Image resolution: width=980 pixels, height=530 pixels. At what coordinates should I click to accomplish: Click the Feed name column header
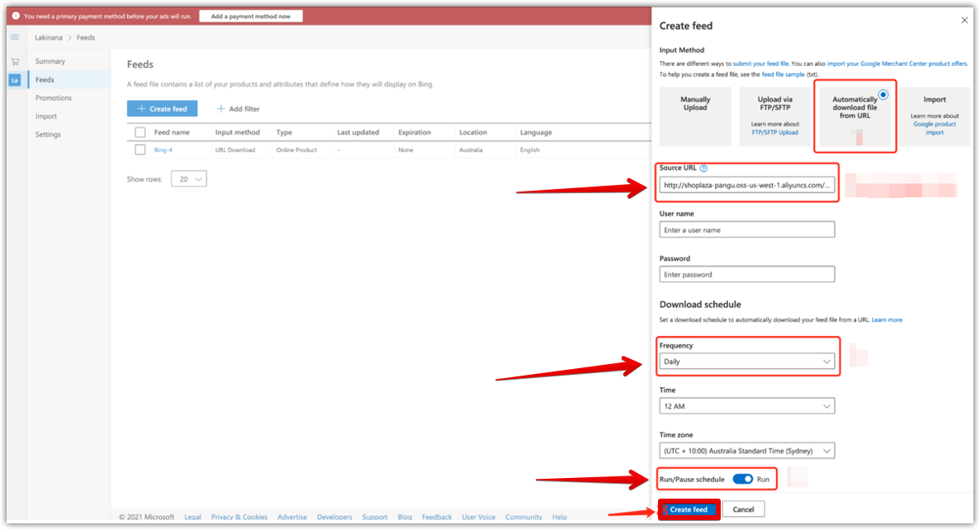coord(172,132)
